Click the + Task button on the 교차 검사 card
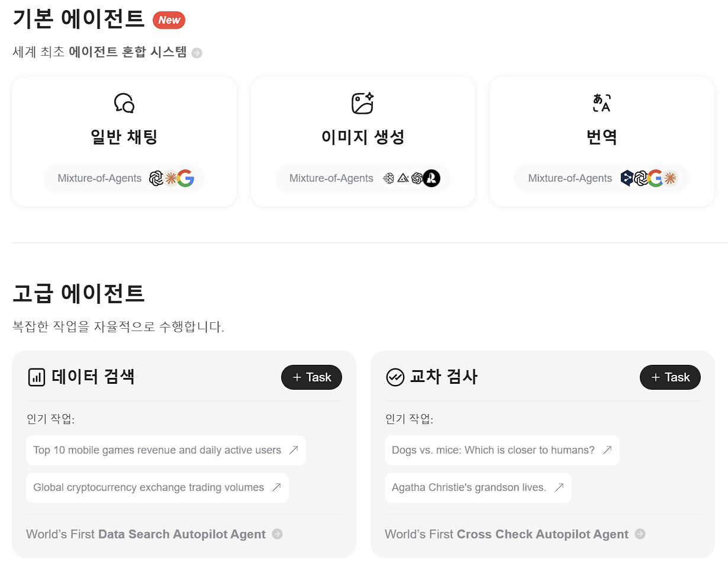This screenshot has height=568, width=728. click(670, 377)
